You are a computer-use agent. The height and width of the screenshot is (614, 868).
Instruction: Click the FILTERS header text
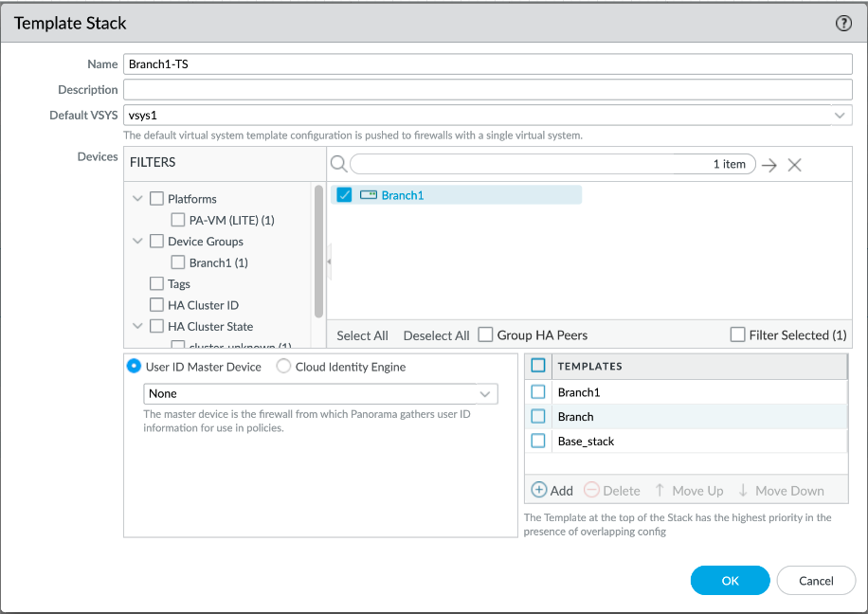point(153,162)
